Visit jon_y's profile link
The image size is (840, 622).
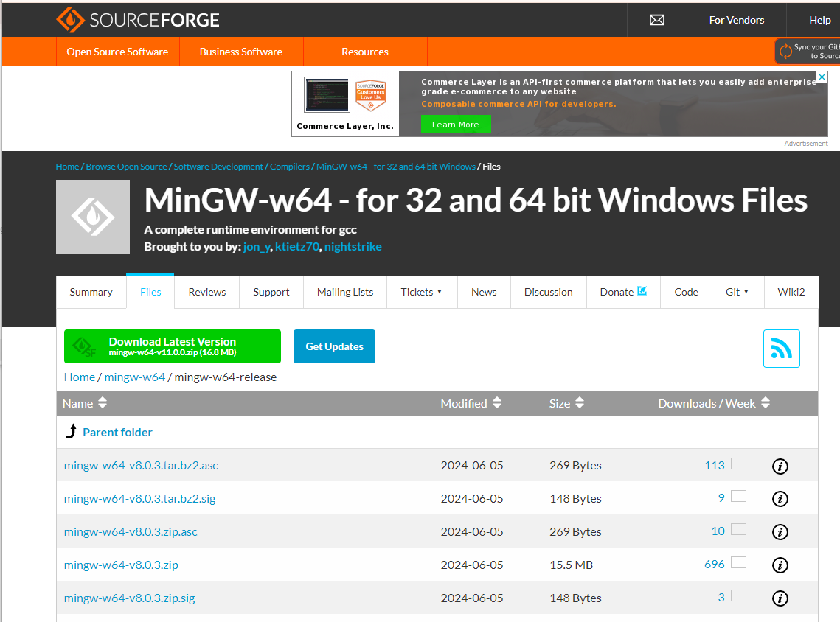pos(257,247)
